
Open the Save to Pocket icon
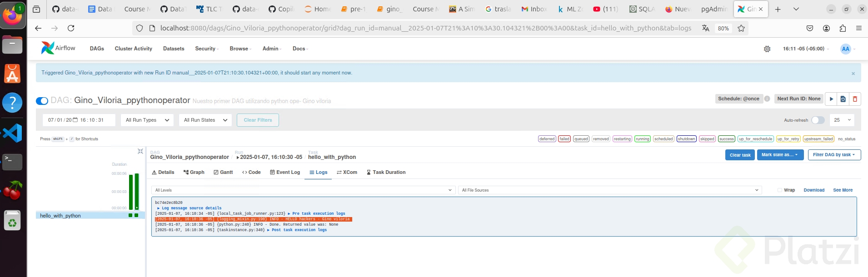click(x=810, y=28)
